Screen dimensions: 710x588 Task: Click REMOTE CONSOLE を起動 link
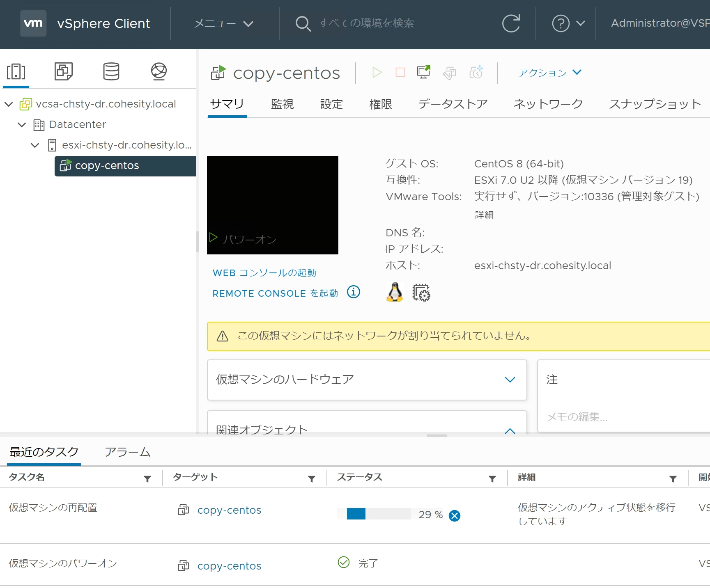click(x=275, y=293)
